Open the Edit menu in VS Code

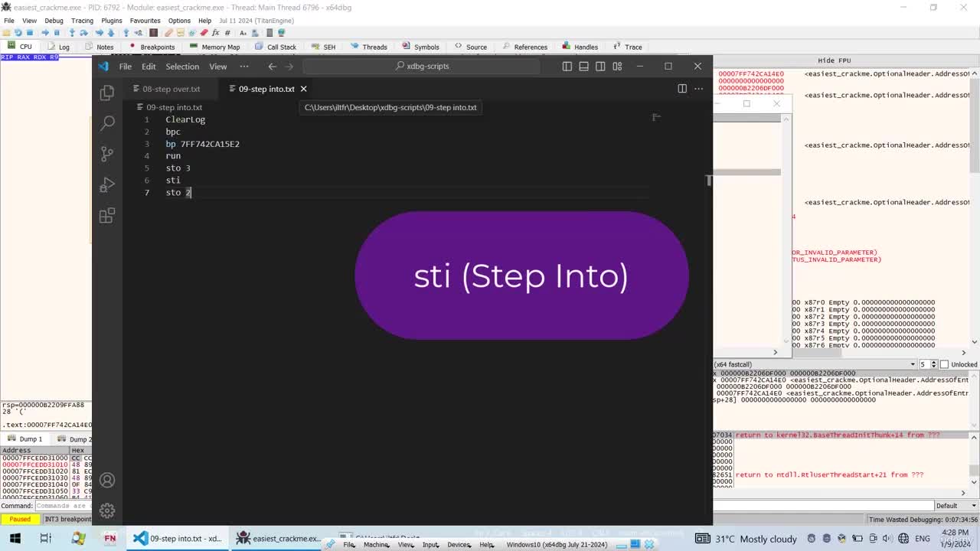coord(149,67)
